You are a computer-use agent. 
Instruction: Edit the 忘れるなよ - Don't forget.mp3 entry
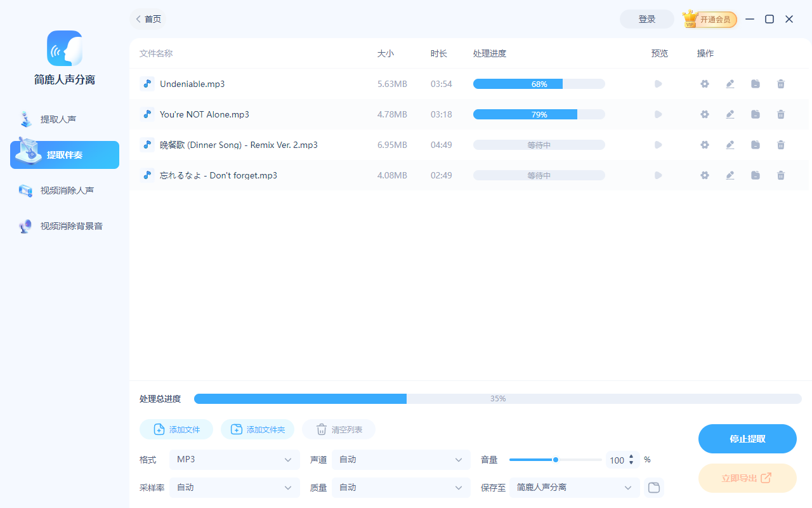point(730,175)
